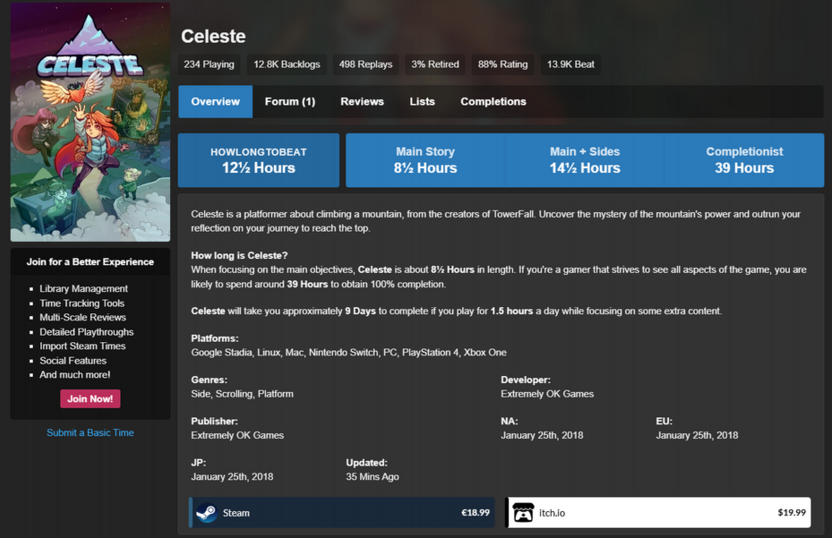This screenshot has height=538, width=832.
Task: Click the 'And much more!' list item
Action: (75, 375)
